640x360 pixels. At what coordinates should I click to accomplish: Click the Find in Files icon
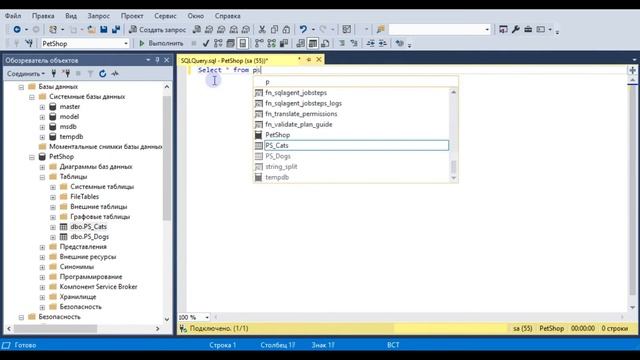click(x=381, y=29)
